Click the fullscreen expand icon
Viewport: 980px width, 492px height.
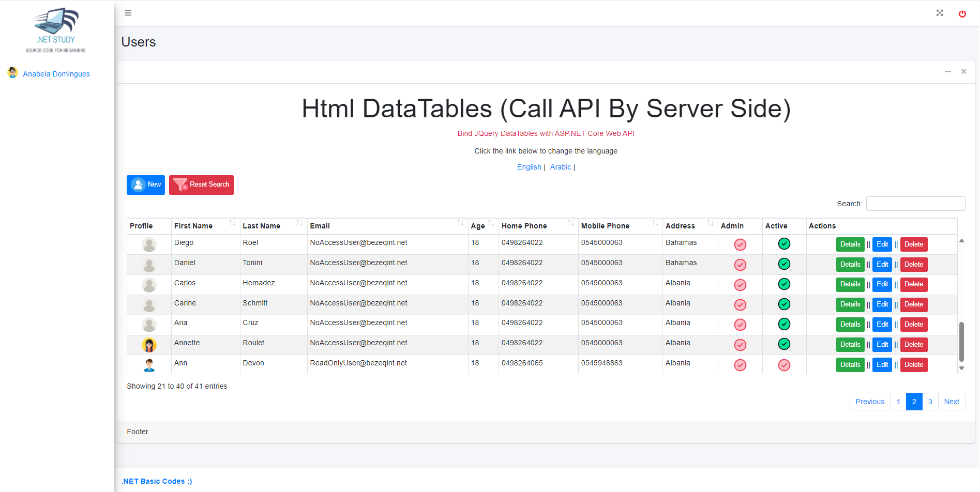(940, 13)
